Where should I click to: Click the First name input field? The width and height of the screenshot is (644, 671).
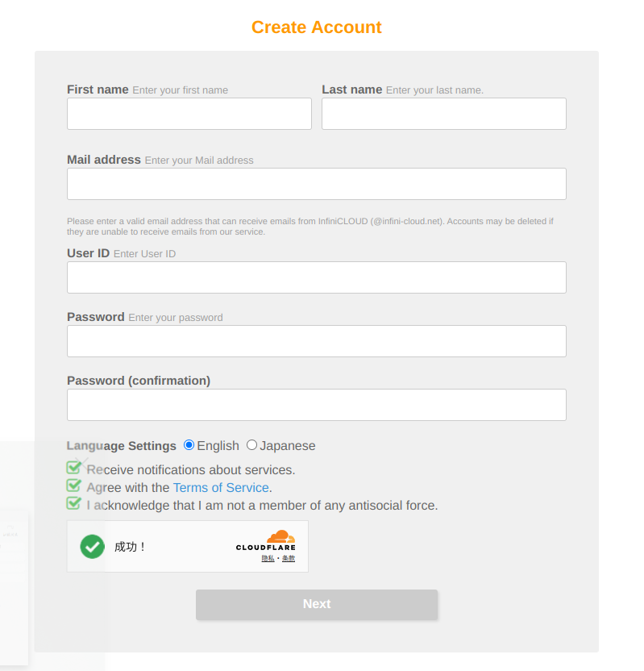(x=189, y=113)
